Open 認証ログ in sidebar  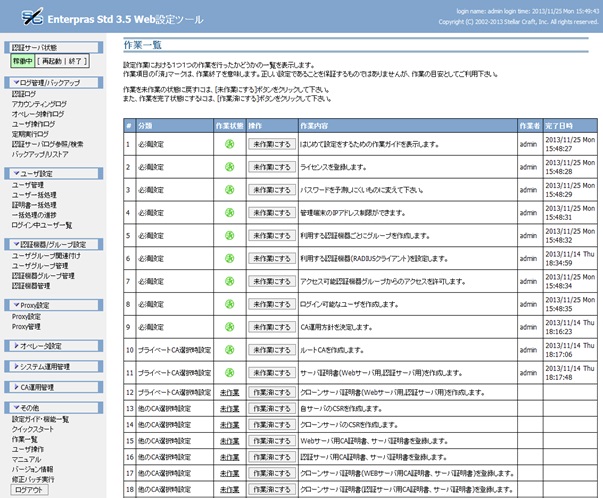click(x=24, y=94)
